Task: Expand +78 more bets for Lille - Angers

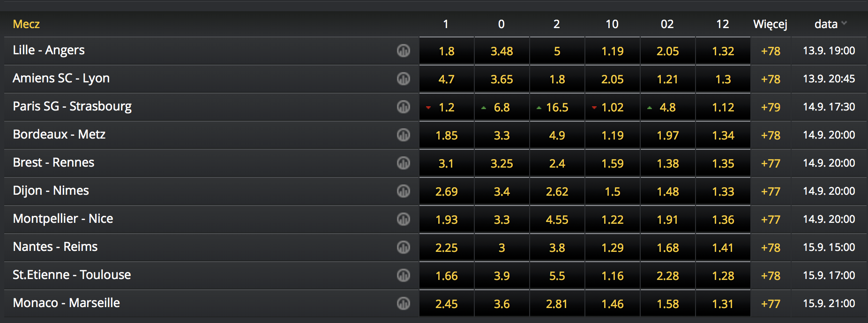Action: [x=771, y=51]
